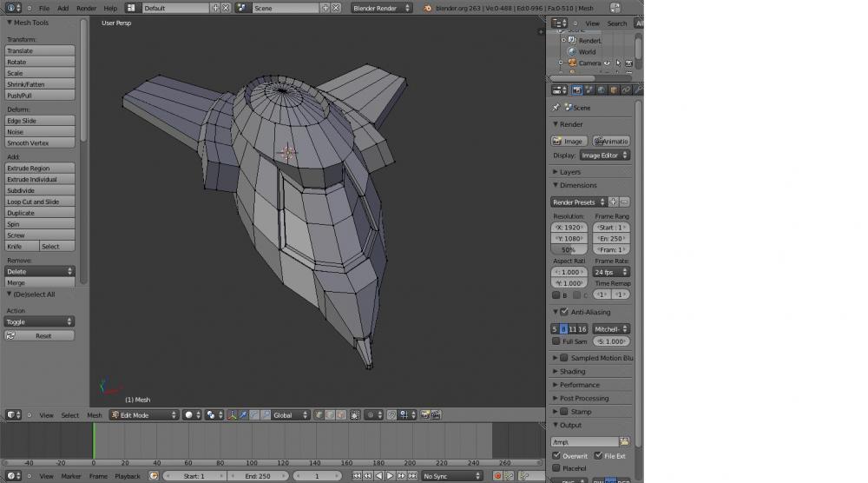Screen dimensions: 868x483
Task: Open the File menu
Action: (x=43, y=9)
